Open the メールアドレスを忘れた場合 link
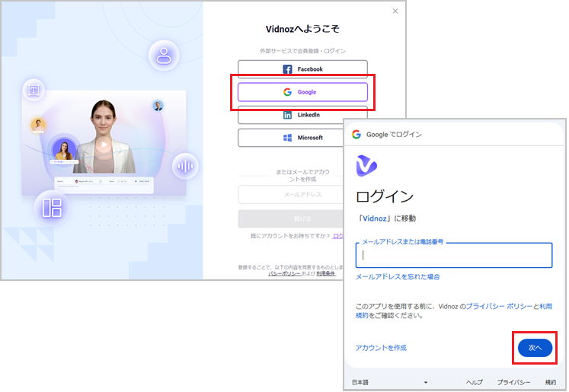This screenshot has width=569, height=392. pyautogui.click(x=398, y=277)
